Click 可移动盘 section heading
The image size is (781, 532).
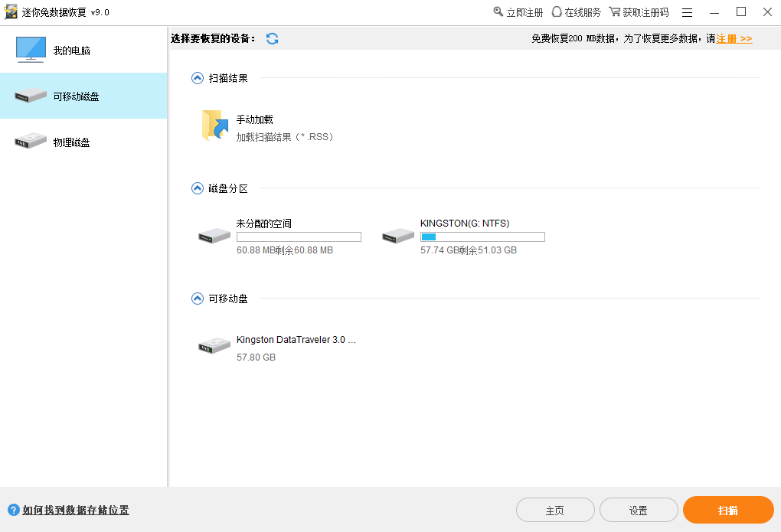pos(228,299)
